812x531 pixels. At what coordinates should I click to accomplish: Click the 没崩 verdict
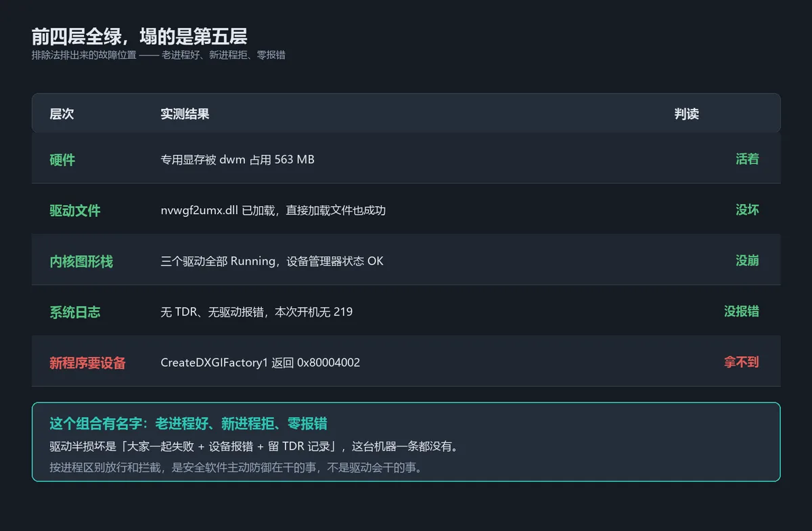[x=747, y=261]
